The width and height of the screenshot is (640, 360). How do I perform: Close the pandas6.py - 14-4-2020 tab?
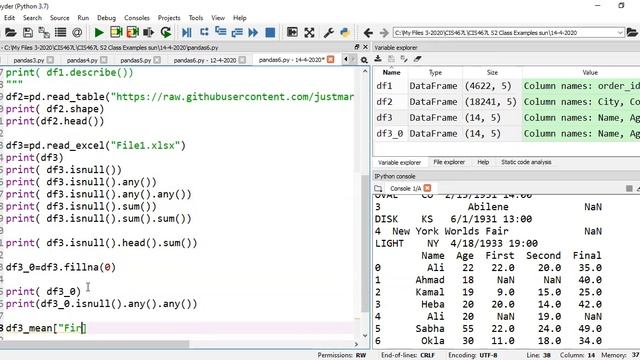click(x=331, y=60)
